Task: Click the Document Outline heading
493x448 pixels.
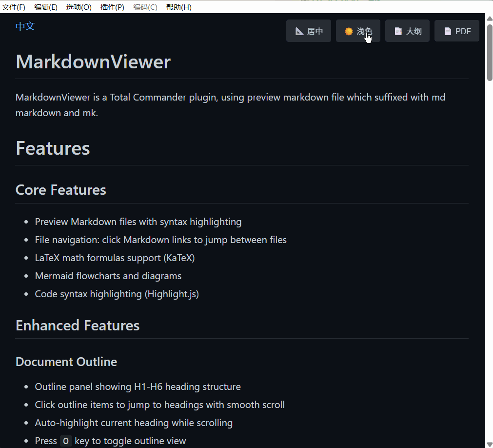Action: (x=66, y=362)
